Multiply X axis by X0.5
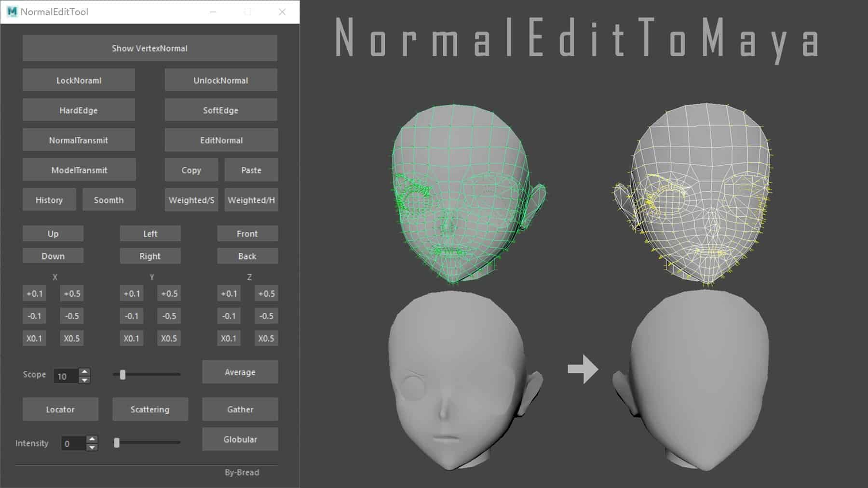Viewport: 868px width, 488px height. pos(72,338)
